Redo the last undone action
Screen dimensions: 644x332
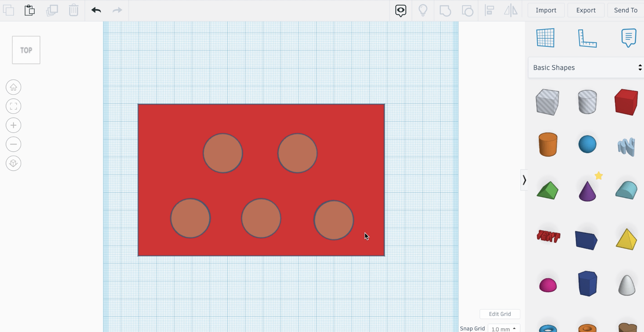click(x=117, y=10)
